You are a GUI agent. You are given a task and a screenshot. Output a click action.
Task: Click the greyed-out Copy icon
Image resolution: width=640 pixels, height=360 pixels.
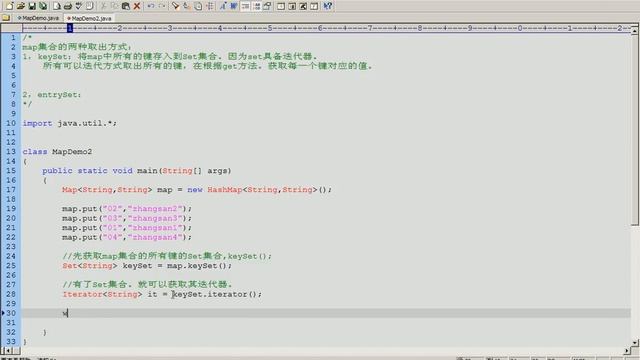coord(114,6)
